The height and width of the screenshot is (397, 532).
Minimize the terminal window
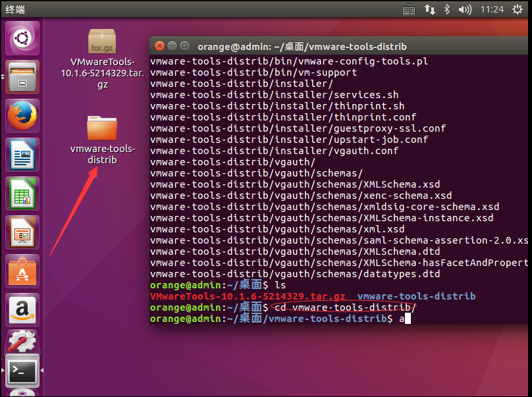173,45
